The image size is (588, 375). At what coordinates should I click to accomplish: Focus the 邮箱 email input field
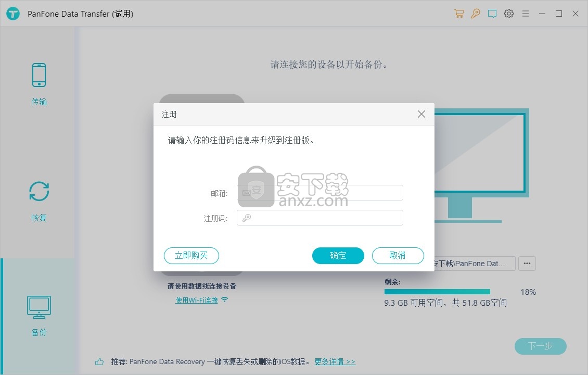(320, 193)
